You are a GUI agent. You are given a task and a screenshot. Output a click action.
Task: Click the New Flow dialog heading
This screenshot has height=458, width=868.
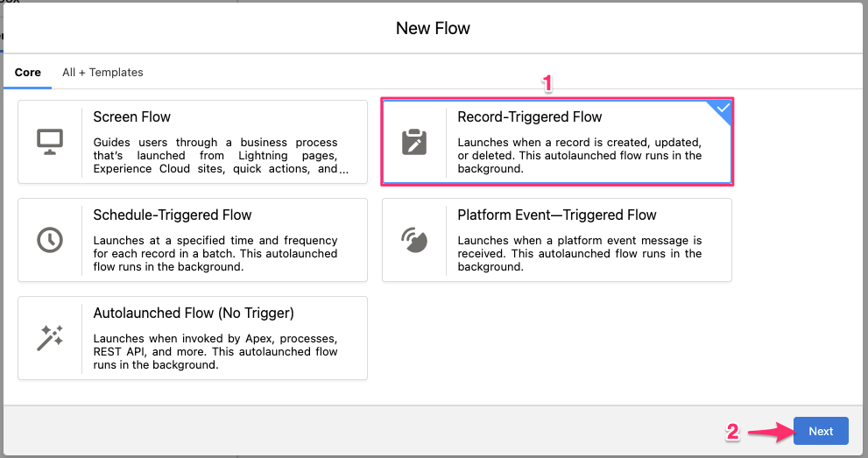[433, 28]
